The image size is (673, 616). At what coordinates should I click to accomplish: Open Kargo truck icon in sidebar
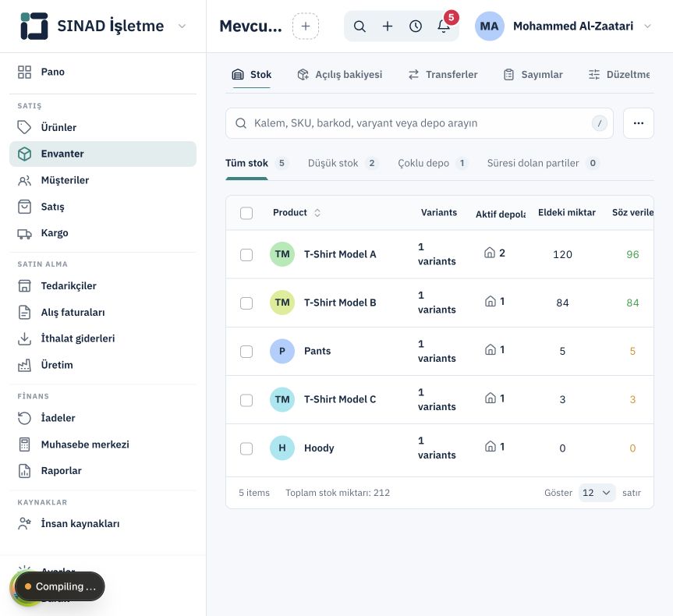pos(24,233)
